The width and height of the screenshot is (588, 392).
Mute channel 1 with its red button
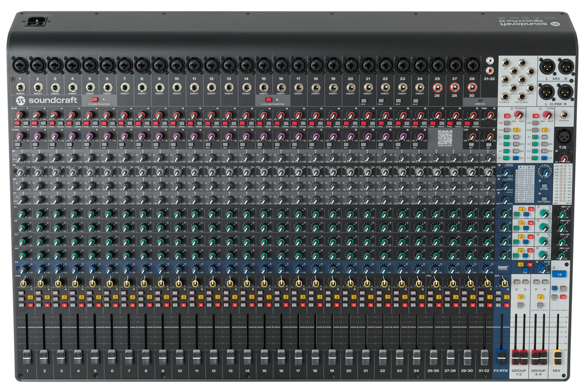click(30, 305)
